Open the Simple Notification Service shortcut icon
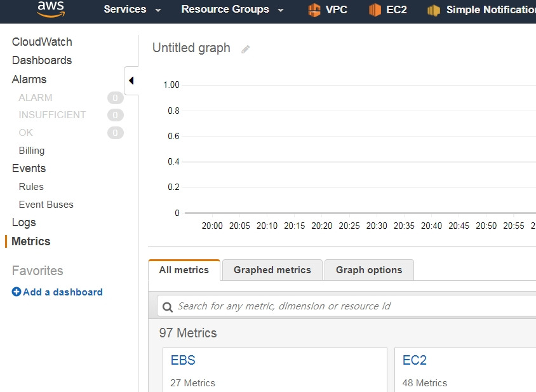 [434, 10]
